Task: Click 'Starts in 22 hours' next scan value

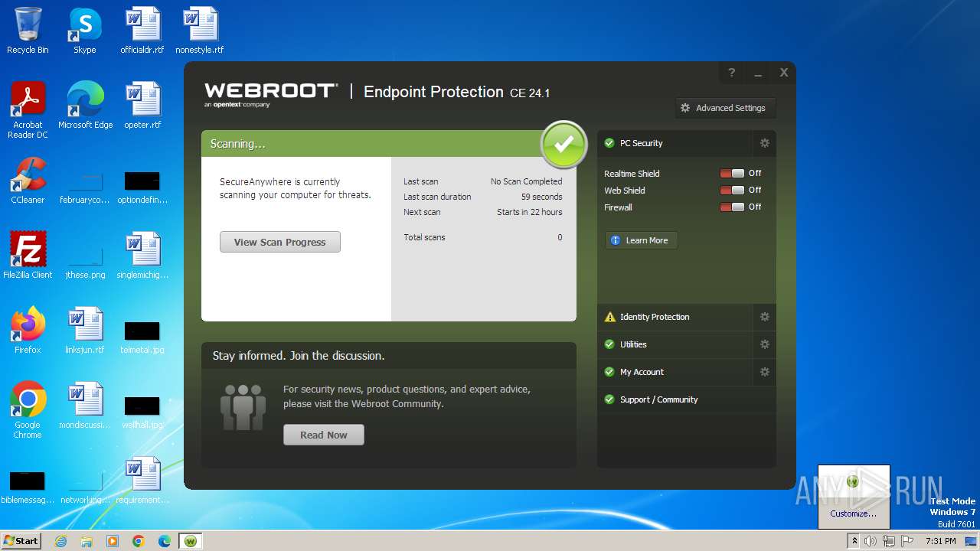Action: (529, 212)
